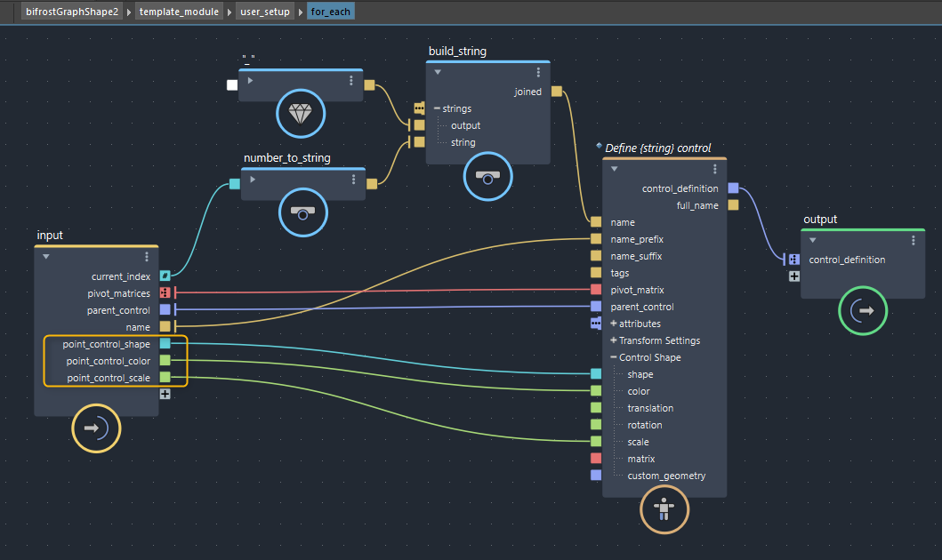Expand the Transform Settings group
This screenshot has width=942, height=560.
pyautogui.click(x=613, y=340)
